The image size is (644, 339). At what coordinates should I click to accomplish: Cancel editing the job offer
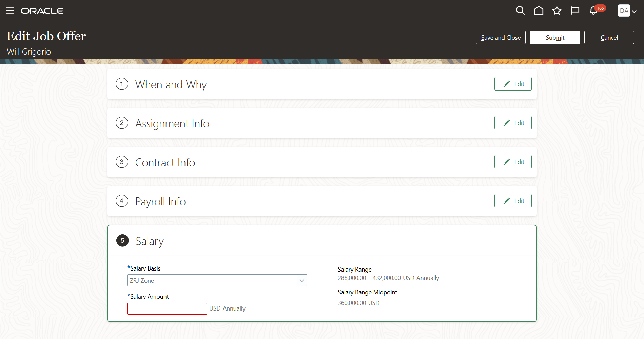click(x=609, y=38)
